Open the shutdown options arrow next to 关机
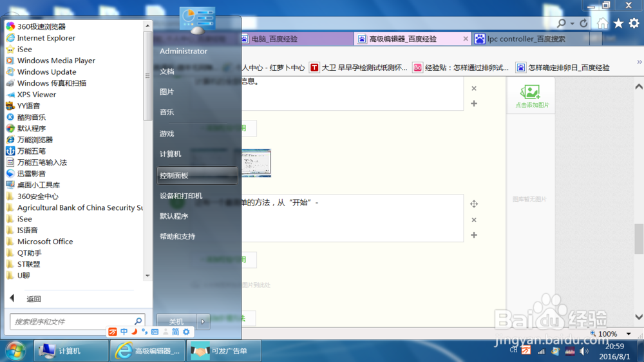The height and width of the screenshot is (362, 644). [203, 321]
